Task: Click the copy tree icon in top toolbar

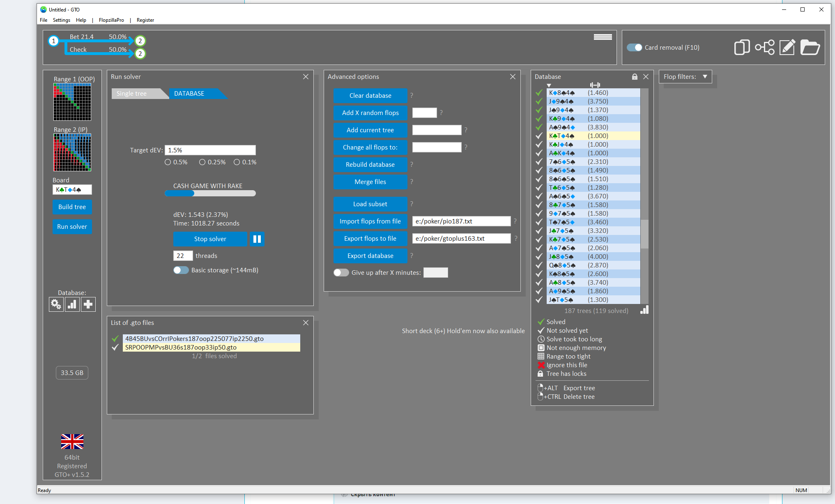Action: (742, 48)
